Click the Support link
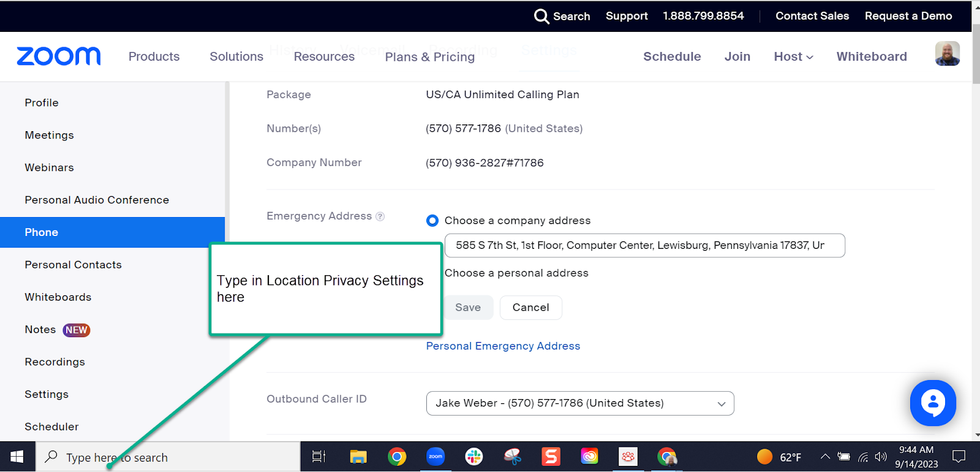The image size is (980, 472). pos(627,16)
